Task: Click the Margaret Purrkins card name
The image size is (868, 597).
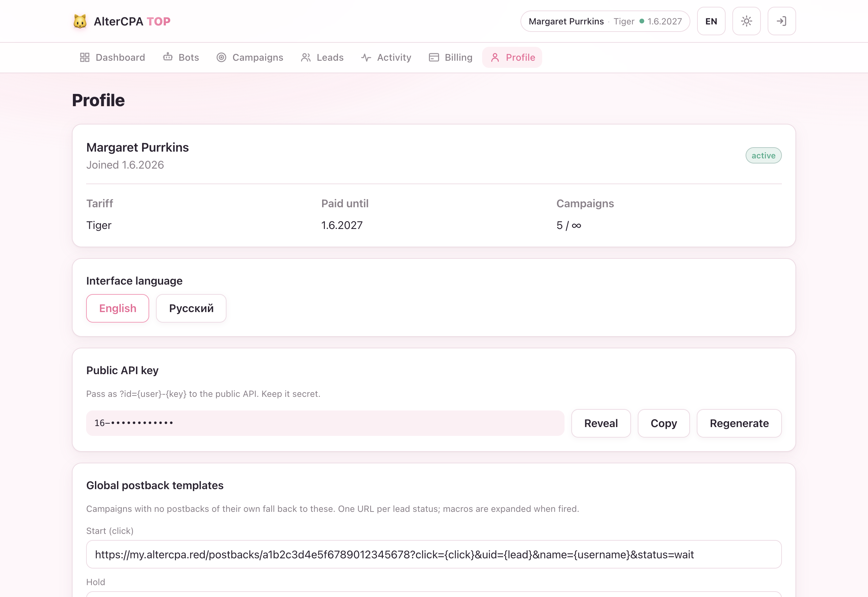Action: click(x=138, y=147)
